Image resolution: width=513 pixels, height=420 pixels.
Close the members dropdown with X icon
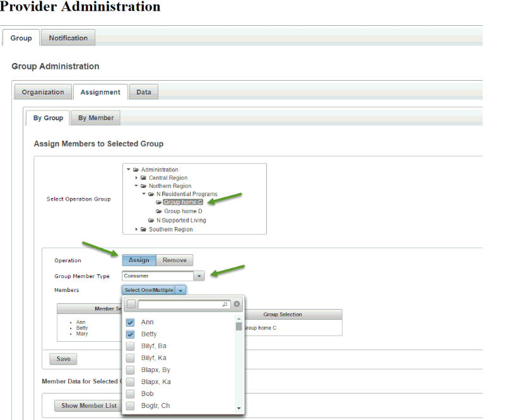(237, 304)
